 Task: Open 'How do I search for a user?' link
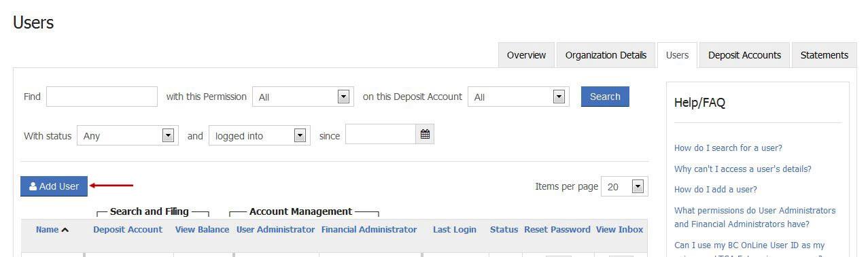tap(728, 148)
